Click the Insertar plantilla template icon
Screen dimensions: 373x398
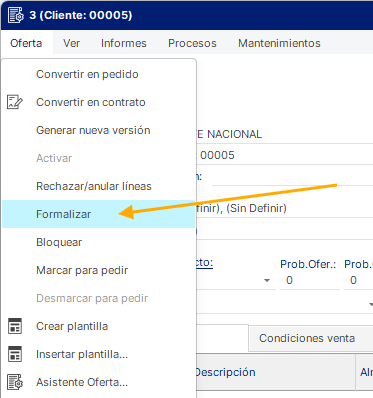pos(15,354)
